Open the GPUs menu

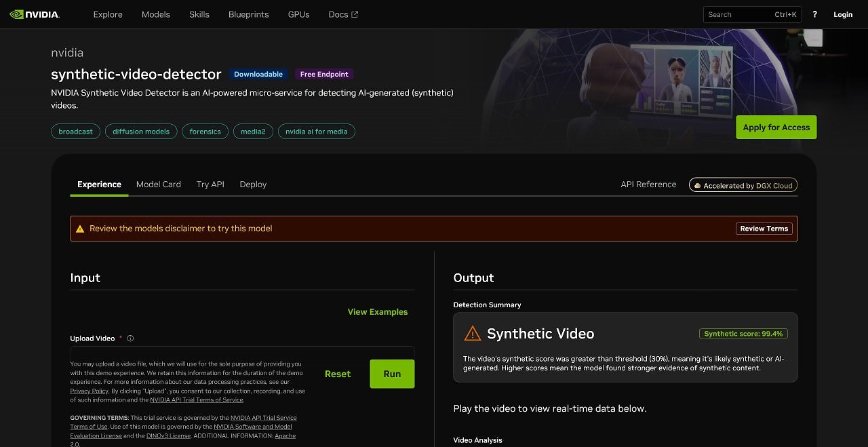tap(298, 14)
